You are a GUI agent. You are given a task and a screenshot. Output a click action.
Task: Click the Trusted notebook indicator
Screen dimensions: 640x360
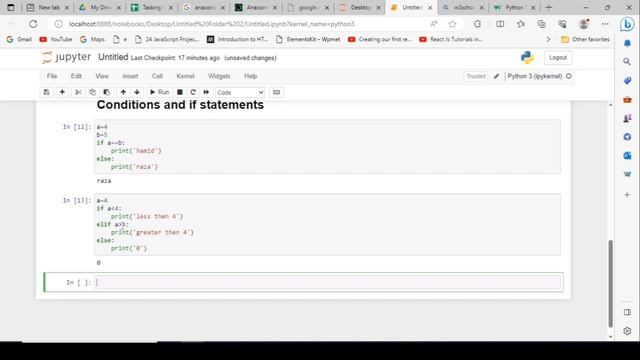click(476, 76)
